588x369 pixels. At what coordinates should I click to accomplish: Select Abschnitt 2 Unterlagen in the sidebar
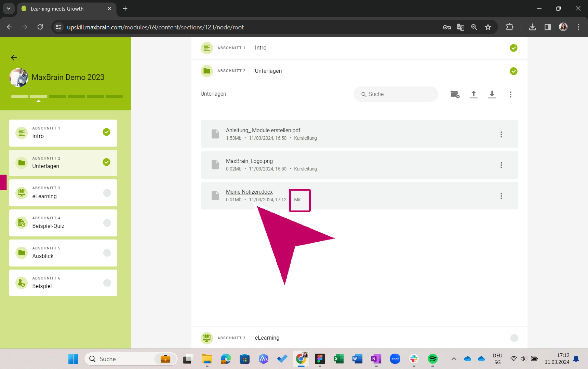click(x=63, y=163)
